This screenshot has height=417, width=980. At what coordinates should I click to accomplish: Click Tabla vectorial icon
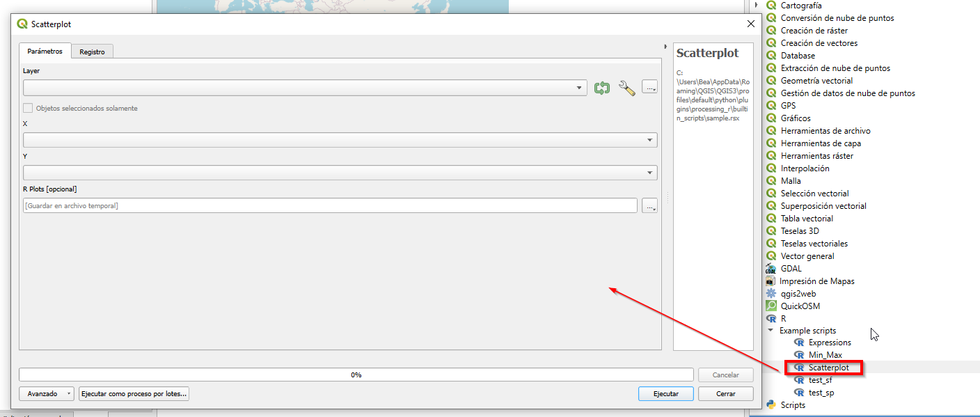[x=771, y=219]
